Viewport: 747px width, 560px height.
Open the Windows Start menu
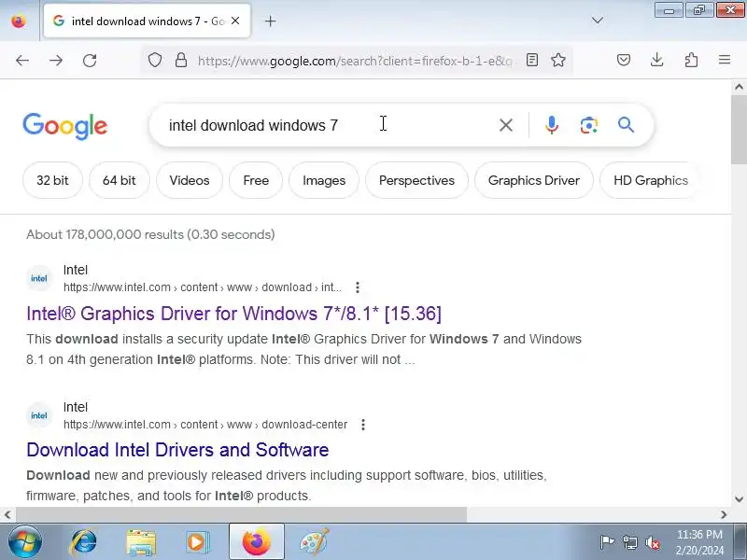coord(24,542)
